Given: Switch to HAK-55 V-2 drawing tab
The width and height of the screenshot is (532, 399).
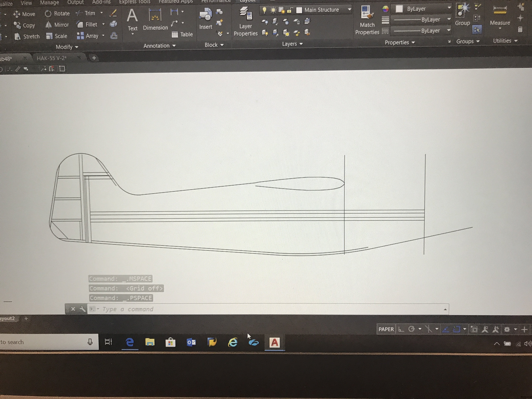Looking at the screenshot, I should (51, 58).
